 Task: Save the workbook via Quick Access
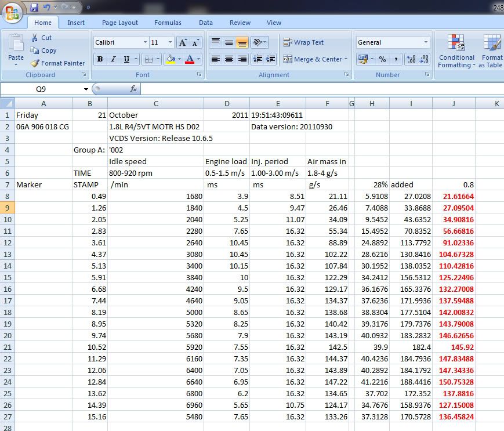click(34, 7)
